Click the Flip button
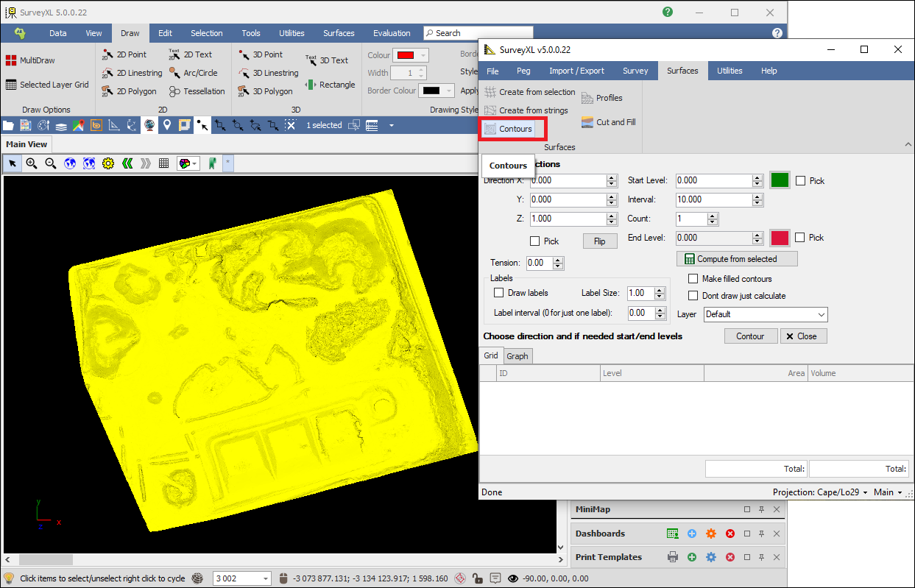This screenshot has width=915, height=588. pyautogui.click(x=599, y=241)
